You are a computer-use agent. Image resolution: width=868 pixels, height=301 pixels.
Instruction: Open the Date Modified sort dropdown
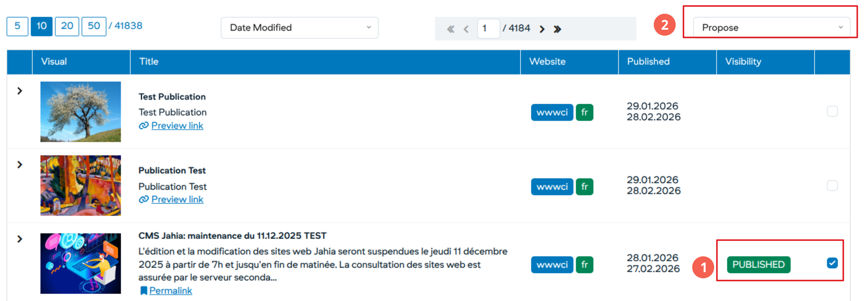pos(299,28)
